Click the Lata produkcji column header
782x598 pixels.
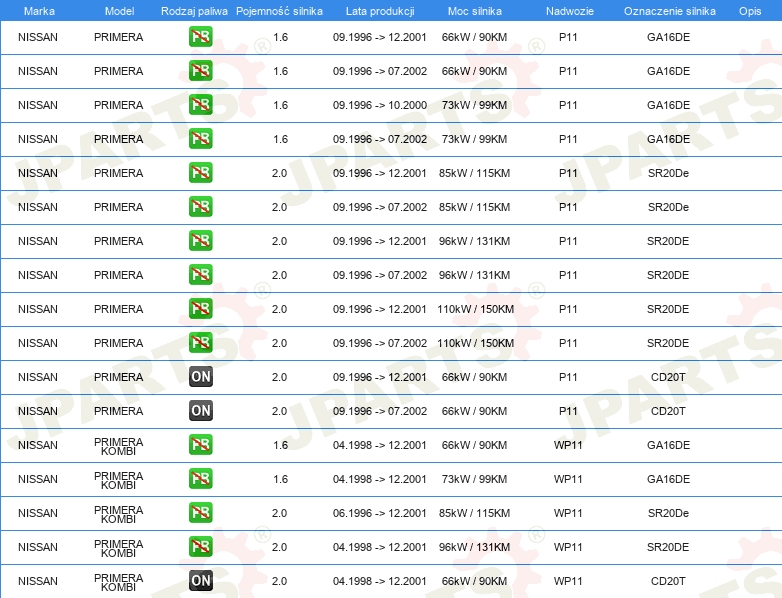(x=380, y=11)
